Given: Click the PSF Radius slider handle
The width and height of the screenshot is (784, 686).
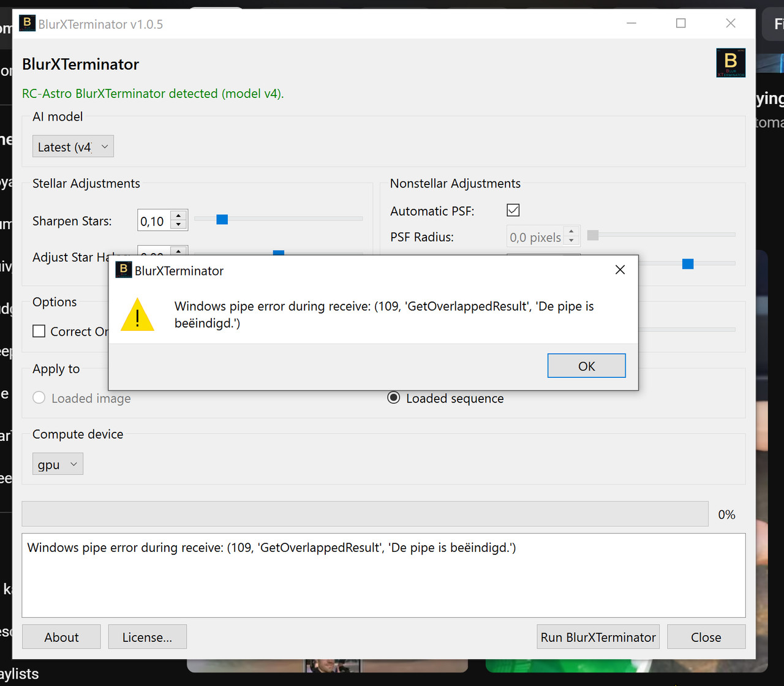Looking at the screenshot, I should click(x=593, y=235).
